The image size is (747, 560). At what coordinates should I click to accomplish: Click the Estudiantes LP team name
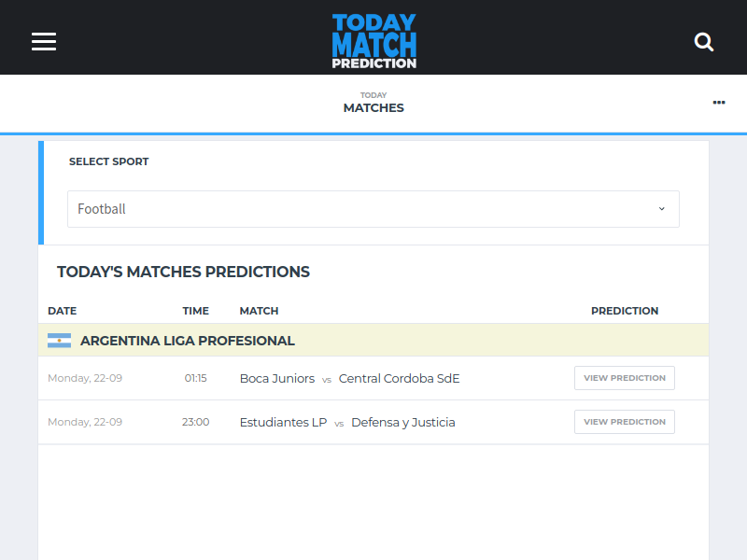[x=284, y=423]
